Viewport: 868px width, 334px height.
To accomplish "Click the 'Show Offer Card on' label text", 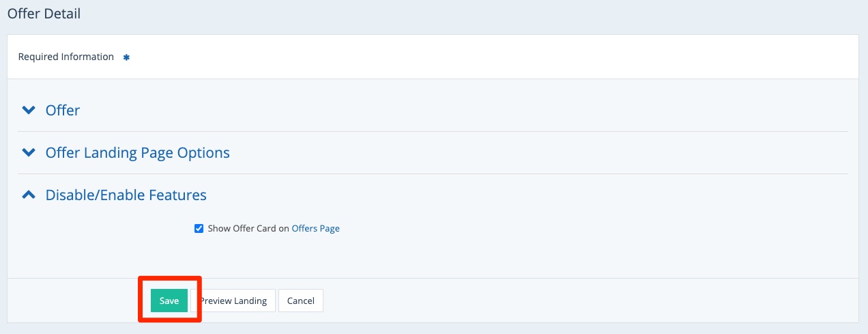I will 248,229.
